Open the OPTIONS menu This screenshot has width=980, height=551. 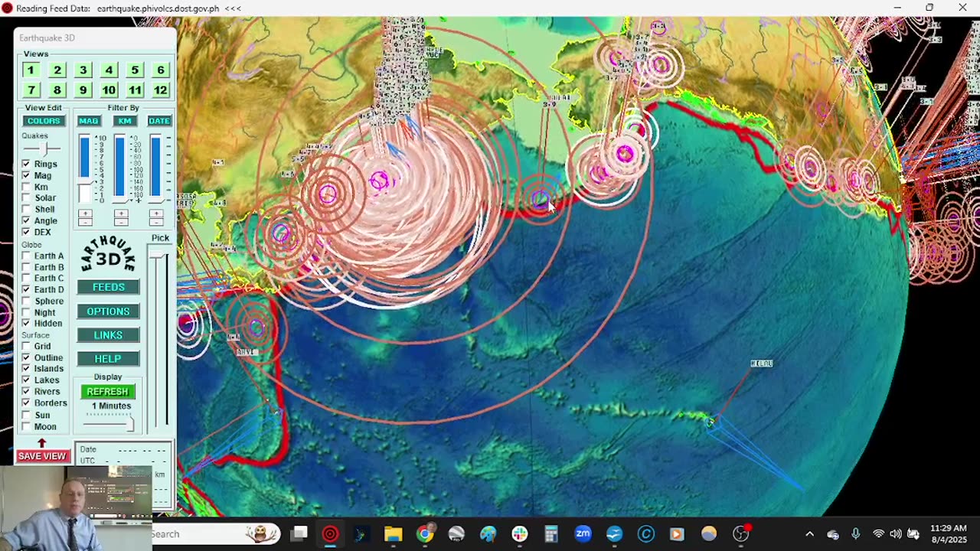click(109, 311)
